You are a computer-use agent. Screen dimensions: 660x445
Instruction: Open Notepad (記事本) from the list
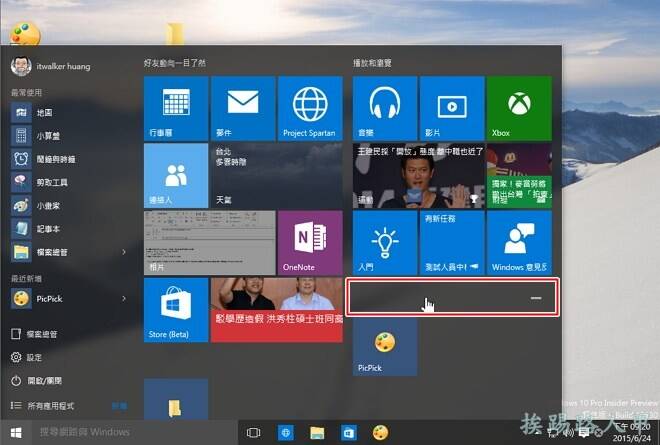tap(69, 229)
